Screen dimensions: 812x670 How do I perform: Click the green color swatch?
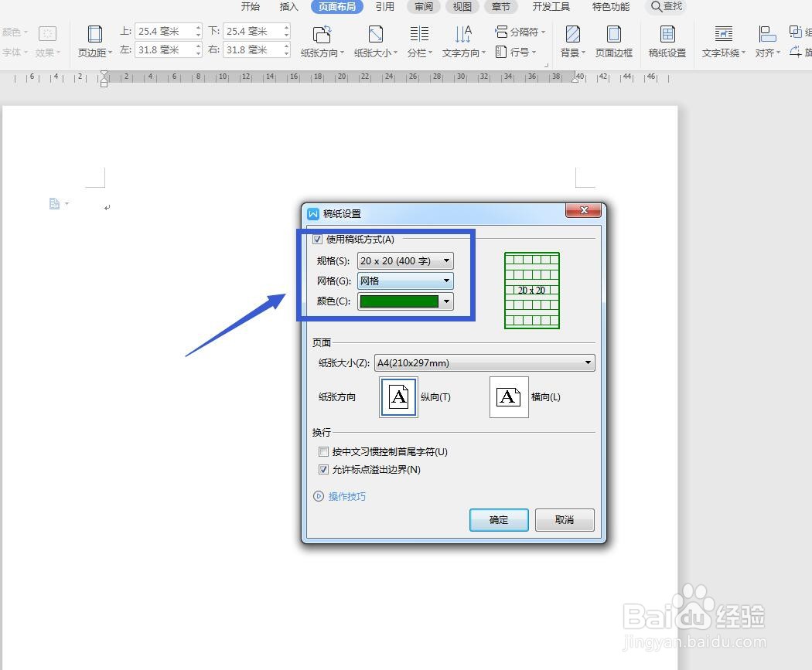[399, 301]
